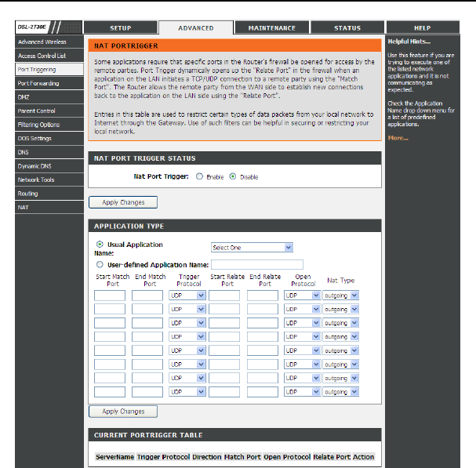The image size is (476, 468).
Task: Click Apply Changes below port table
Action: pyautogui.click(x=123, y=412)
